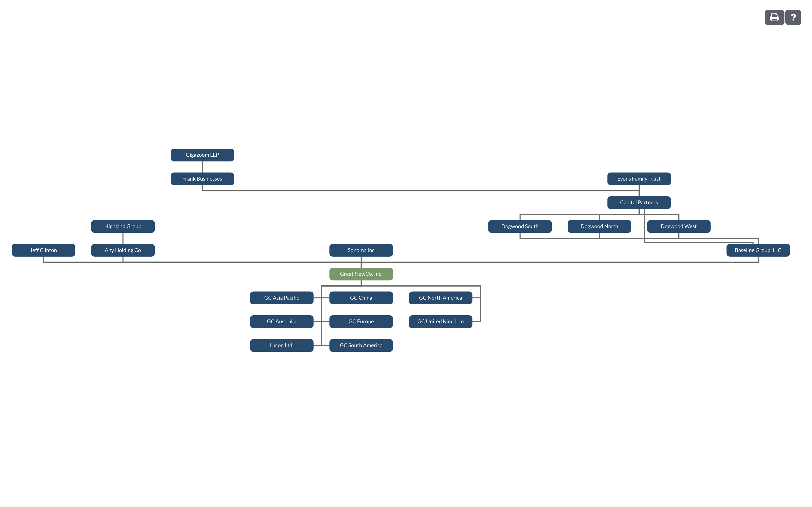
Task: Click the help icon in top right
Action: click(793, 17)
